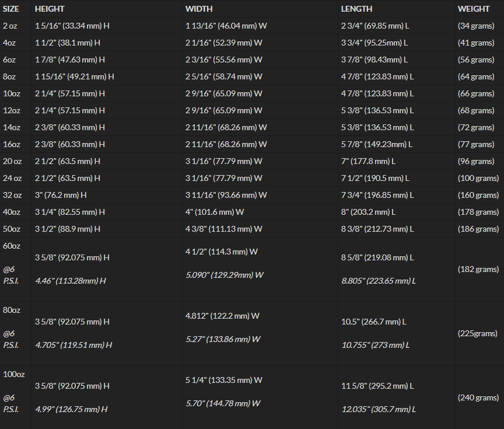Click the 60oz size label

tap(12, 246)
